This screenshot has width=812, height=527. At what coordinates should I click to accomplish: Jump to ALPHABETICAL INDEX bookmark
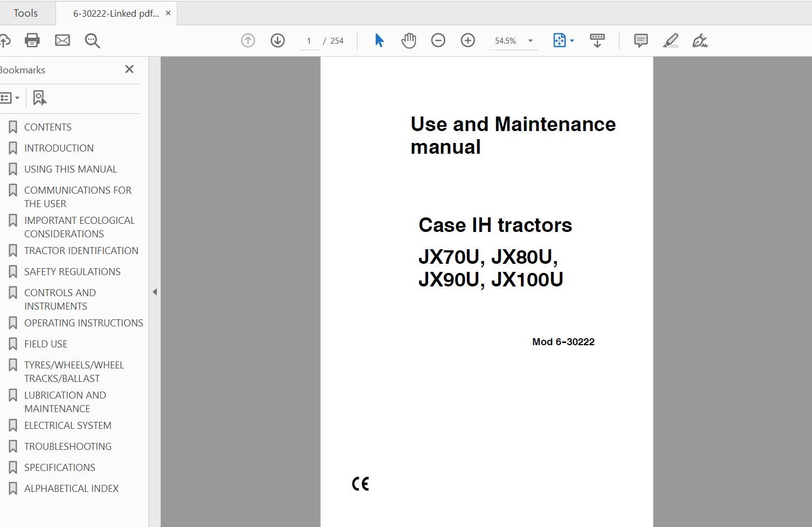[x=72, y=488]
